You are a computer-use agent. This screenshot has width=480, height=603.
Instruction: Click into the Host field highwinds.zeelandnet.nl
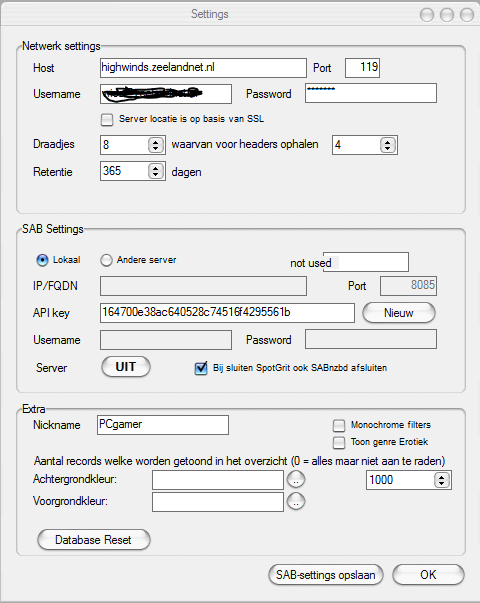click(x=203, y=68)
